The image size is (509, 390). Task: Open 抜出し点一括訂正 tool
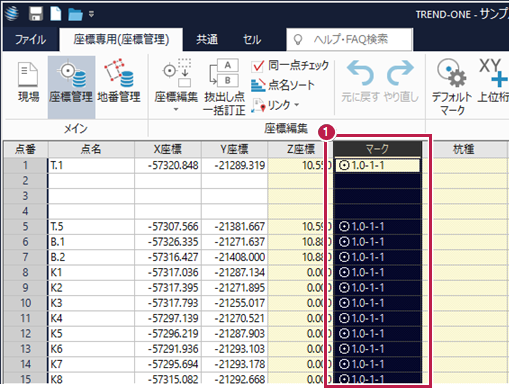pyautogui.click(x=224, y=87)
